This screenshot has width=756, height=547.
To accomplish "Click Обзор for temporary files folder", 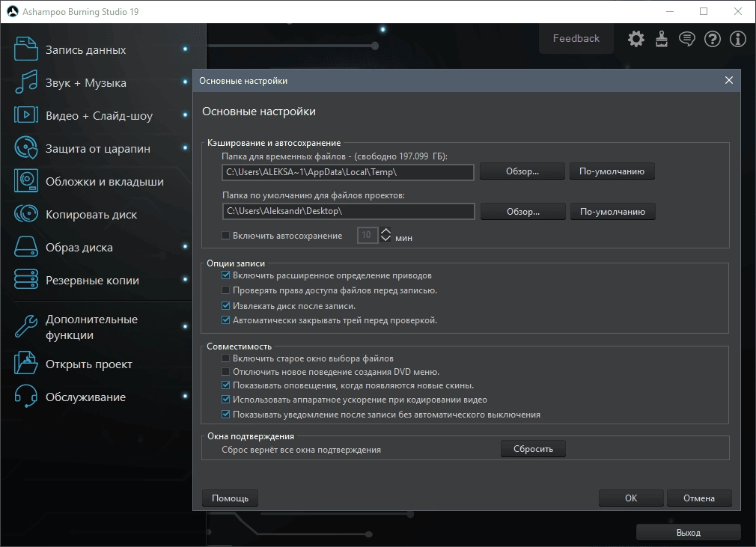I will point(522,171).
